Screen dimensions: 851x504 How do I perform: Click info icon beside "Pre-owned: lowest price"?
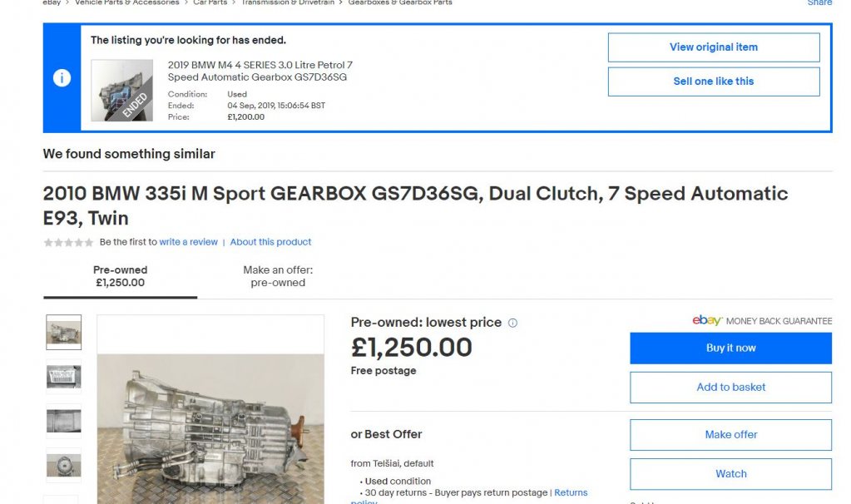(x=512, y=323)
